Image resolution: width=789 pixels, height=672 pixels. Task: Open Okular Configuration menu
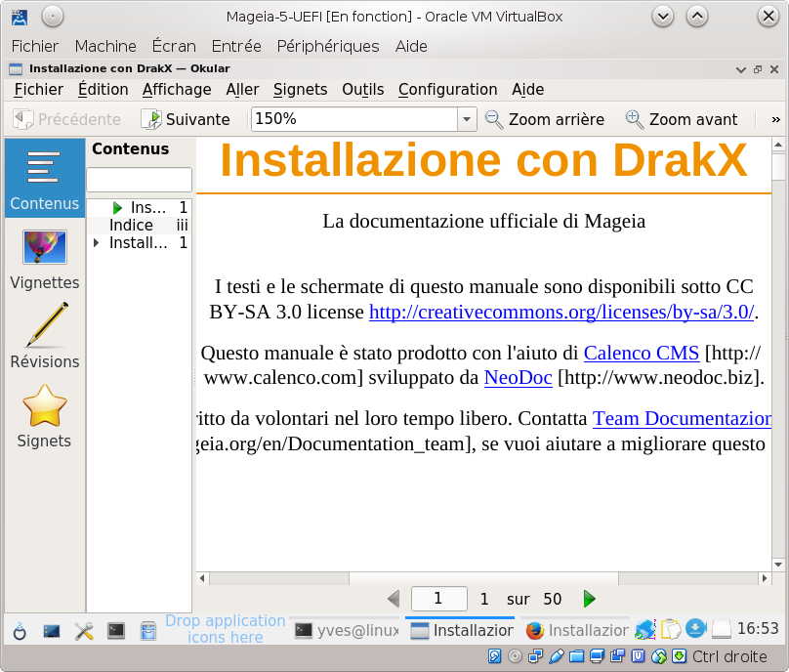pyautogui.click(x=448, y=90)
